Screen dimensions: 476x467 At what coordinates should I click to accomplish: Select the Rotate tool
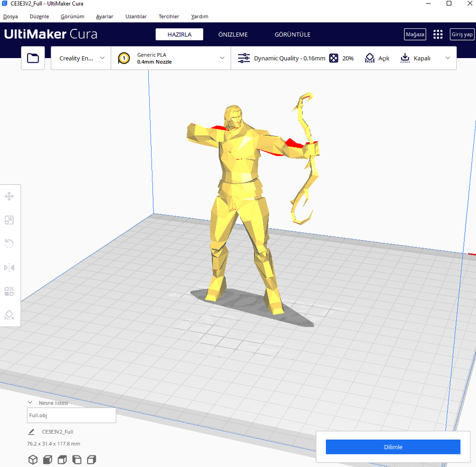[x=9, y=243]
